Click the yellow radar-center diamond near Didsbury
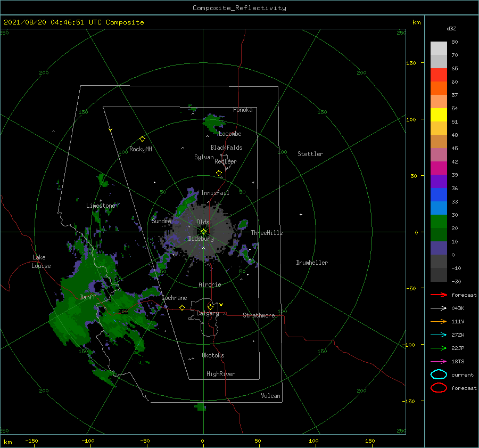 click(203, 232)
